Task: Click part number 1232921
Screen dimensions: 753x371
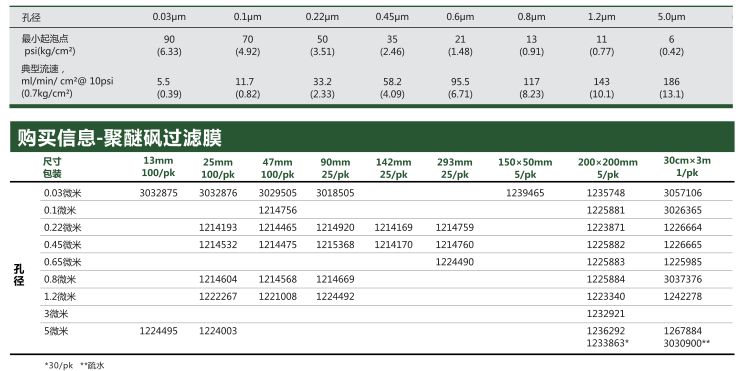Action: [x=606, y=314]
